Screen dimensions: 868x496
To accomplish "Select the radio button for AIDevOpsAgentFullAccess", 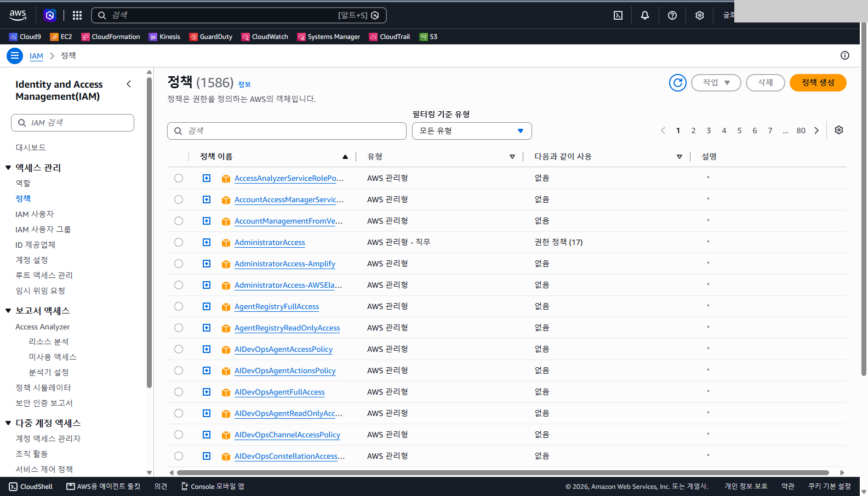I will pyautogui.click(x=179, y=392).
